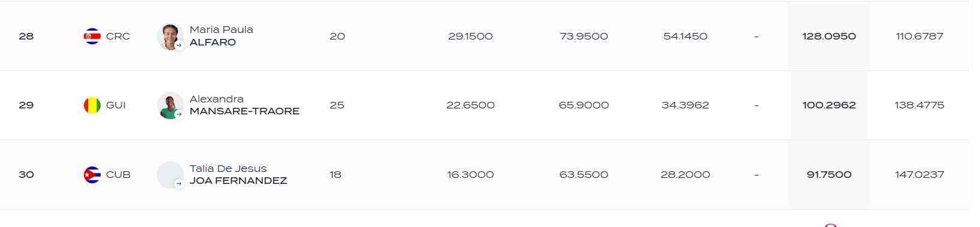Click rank number 29 row

(x=26, y=105)
